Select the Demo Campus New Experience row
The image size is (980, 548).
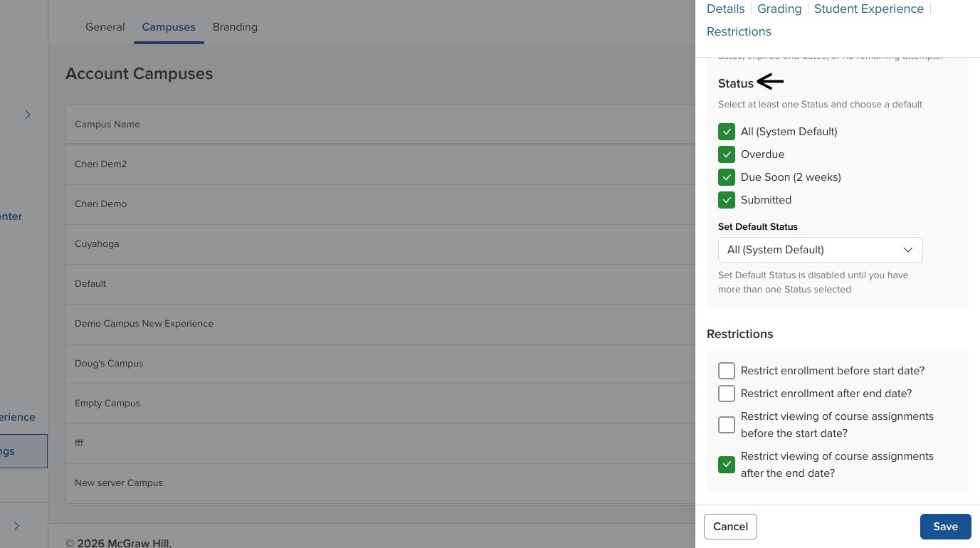coord(380,324)
